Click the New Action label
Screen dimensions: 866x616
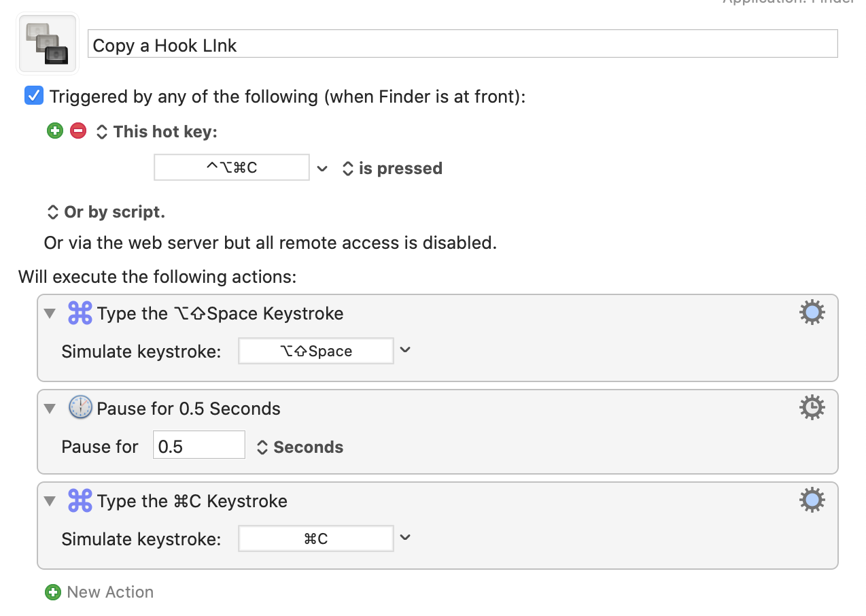tap(110, 592)
